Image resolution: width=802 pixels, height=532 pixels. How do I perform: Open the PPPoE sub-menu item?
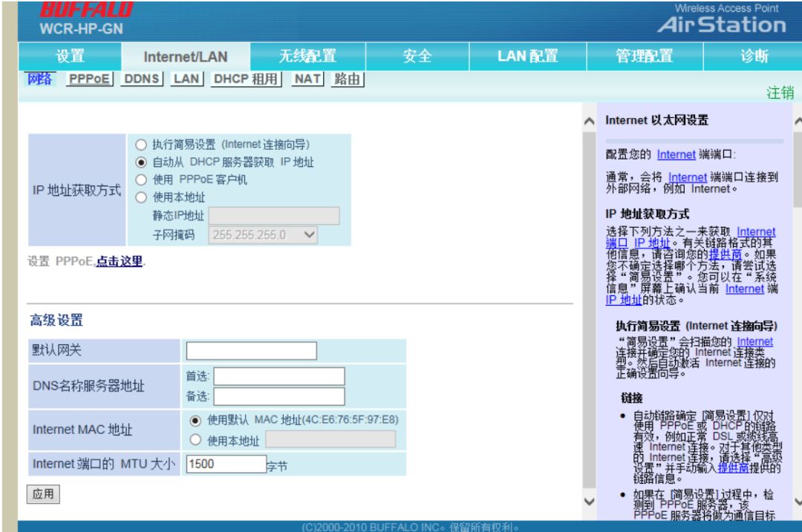pyautogui.click(x=91, y=78)
